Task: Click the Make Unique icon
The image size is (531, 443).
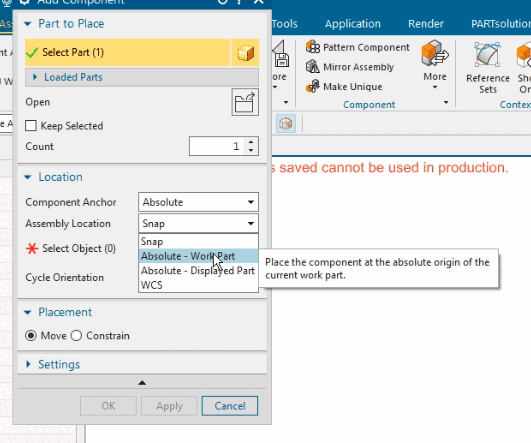Action: (x=313, y=86)
